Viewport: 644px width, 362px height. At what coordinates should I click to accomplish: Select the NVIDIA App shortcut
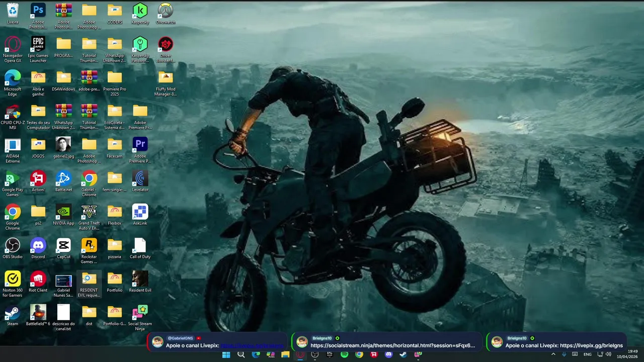tap(63, 215)
